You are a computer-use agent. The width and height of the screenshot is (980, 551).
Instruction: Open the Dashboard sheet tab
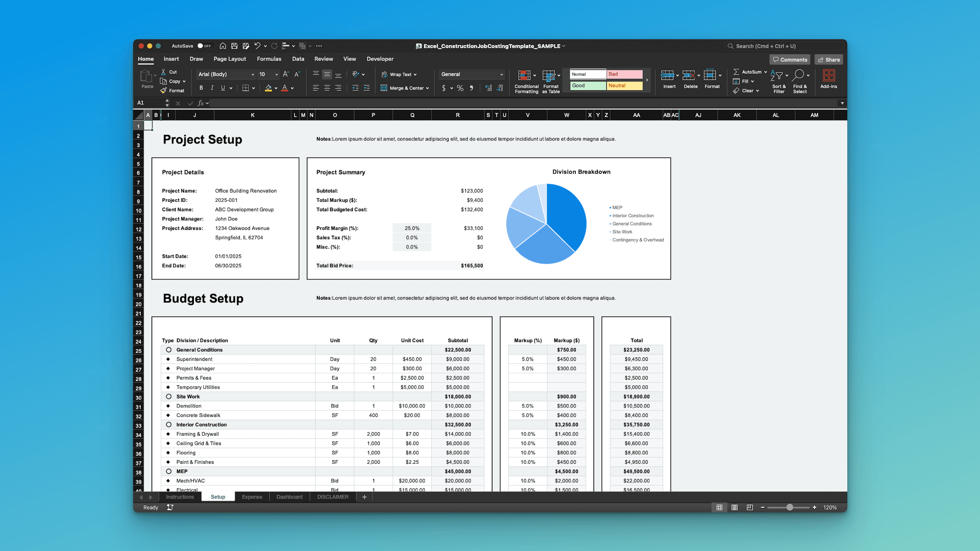pos(289,497)
